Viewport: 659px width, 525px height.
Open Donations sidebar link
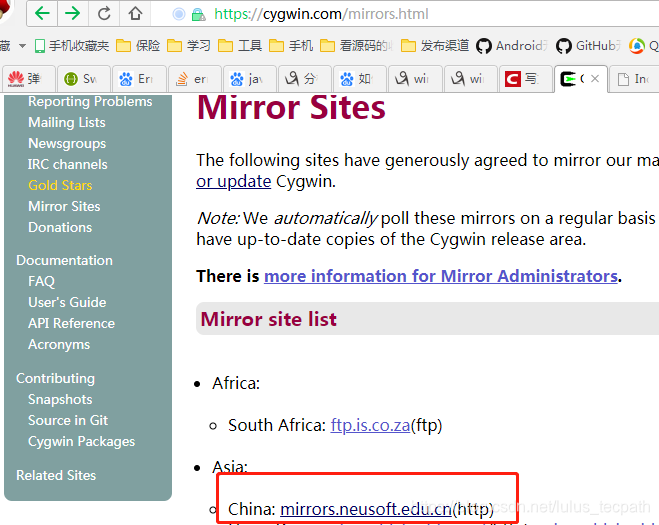click(x=60, y=227)
